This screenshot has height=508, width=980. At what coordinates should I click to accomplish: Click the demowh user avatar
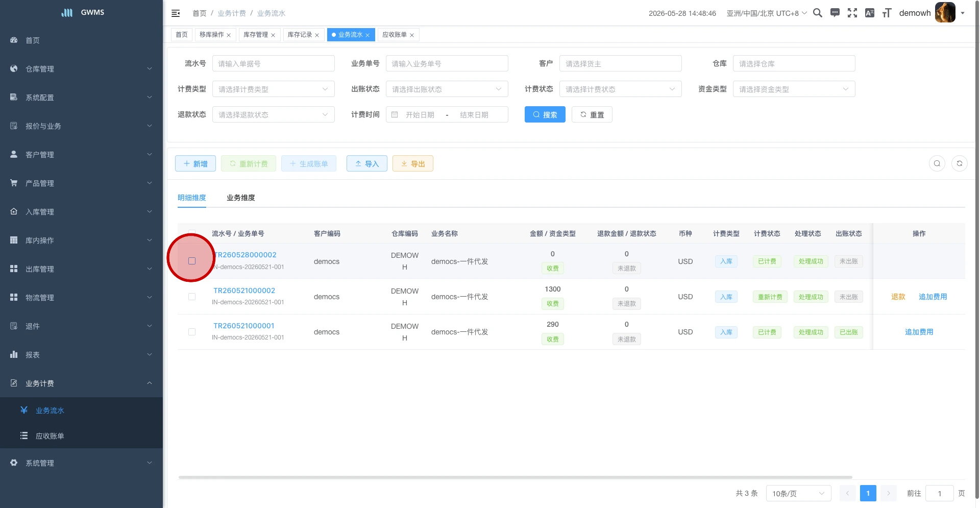point(945,13)
